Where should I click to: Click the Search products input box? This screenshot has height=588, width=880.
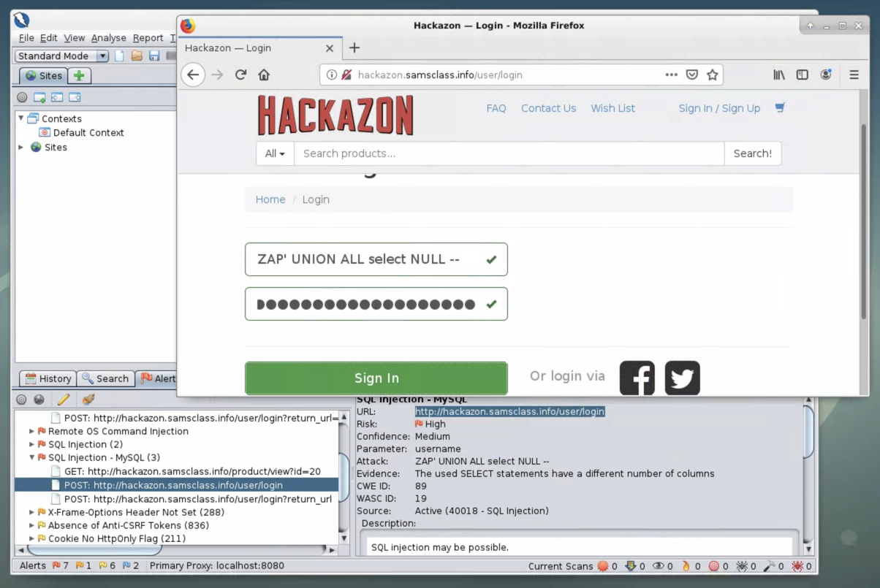tap(509, 153)
